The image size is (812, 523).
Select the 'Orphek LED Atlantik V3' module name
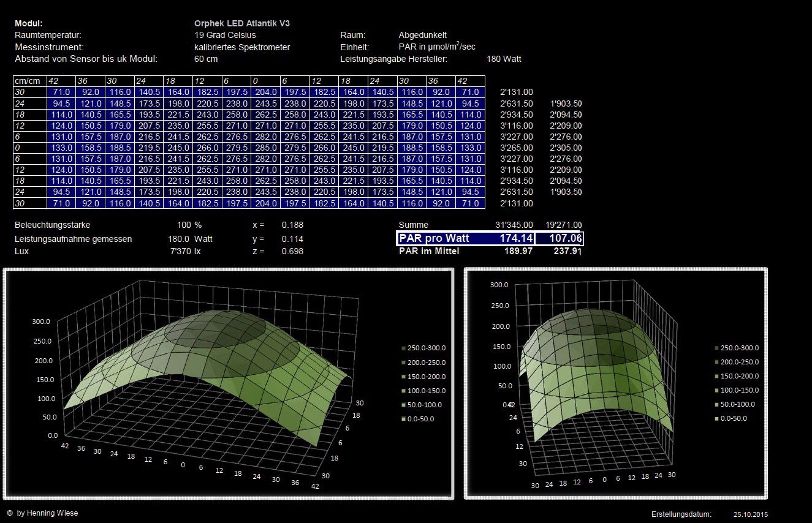[242, 23]
